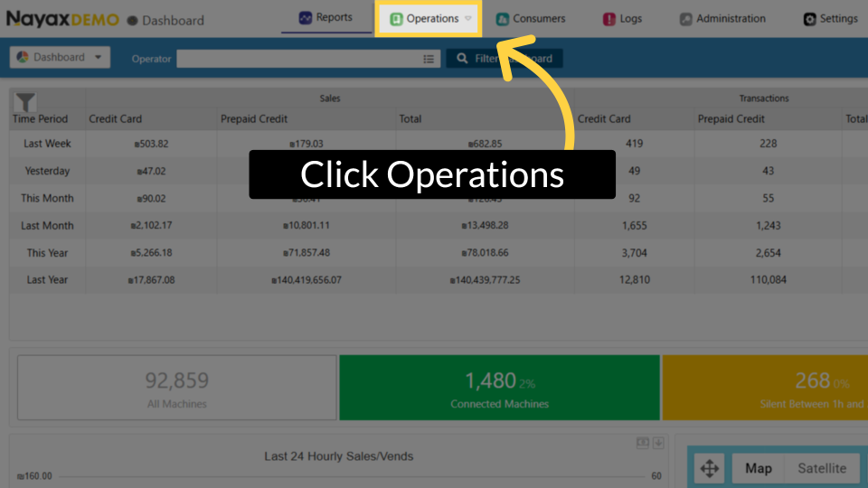Viewport: 868px width, 488px height.
Task: Open the Logs menu
Action: (x=609, y=19)
